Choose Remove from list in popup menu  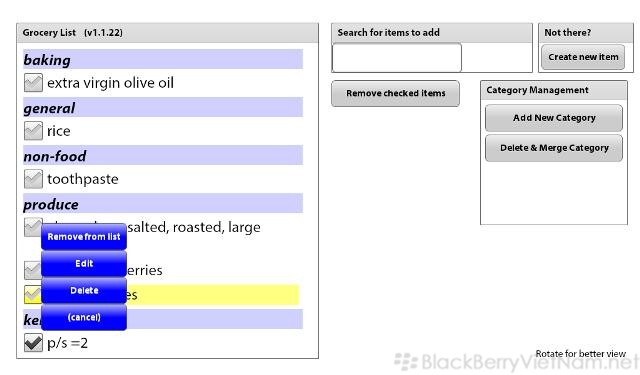[x=84, y=237]
